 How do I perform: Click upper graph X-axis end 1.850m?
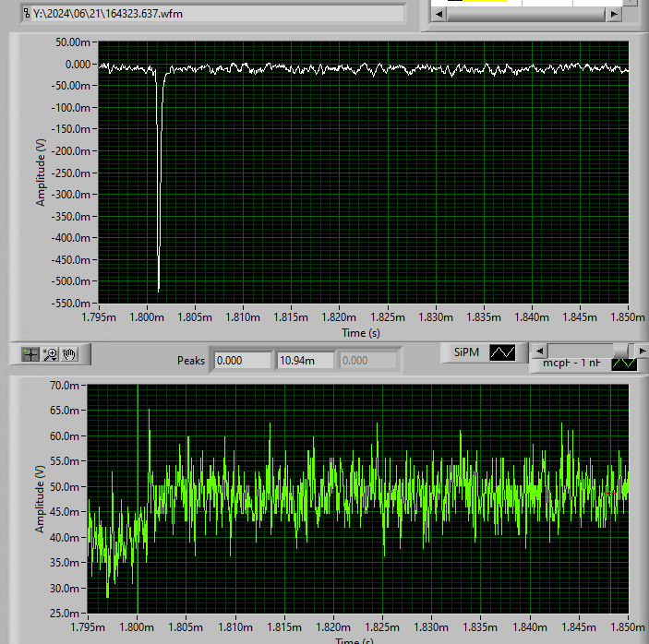coord(628,317)
